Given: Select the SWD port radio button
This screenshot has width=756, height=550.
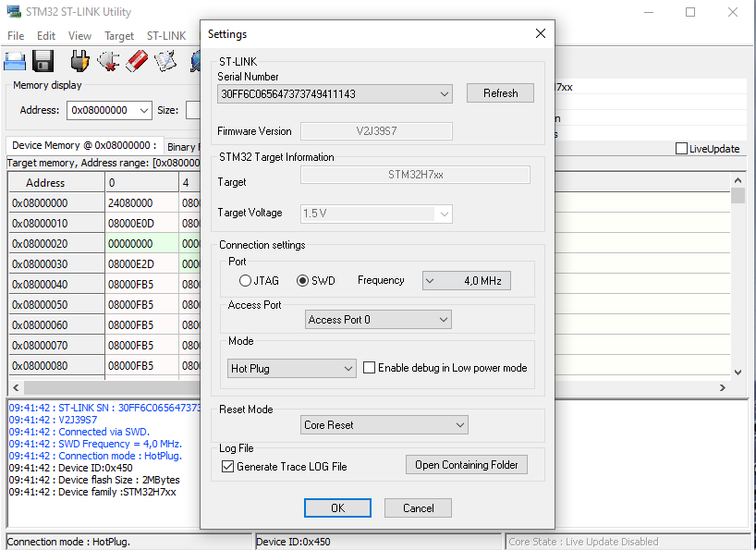Looking at the screenshot, I should click(x=302, y=280).
